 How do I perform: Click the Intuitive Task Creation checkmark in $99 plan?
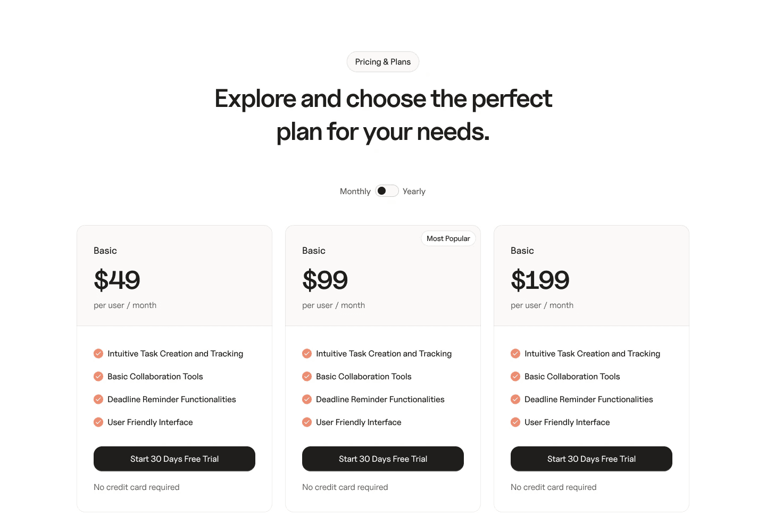point(307,353)
